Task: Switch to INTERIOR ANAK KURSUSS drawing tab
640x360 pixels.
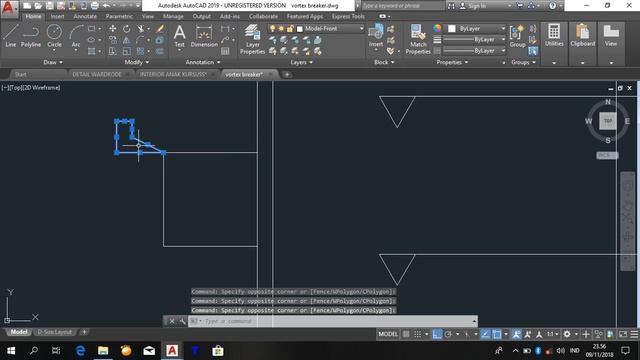Action: (x=173, y=74)
